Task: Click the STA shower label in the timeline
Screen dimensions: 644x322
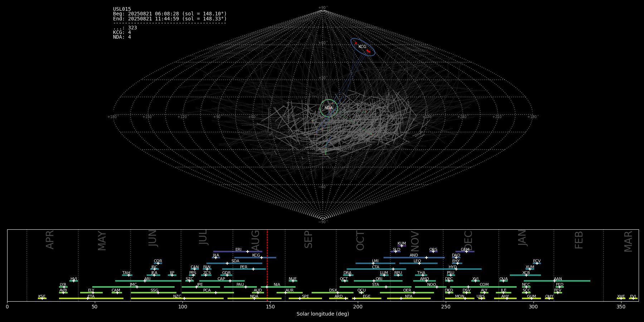Action: pyautogui.click(x=375, y=285)
